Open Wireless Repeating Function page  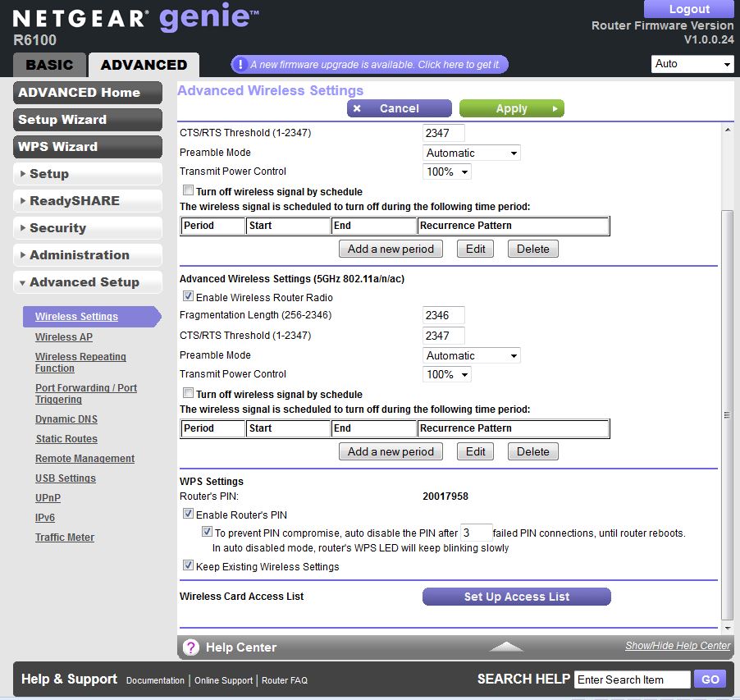[x=80, y=363]
